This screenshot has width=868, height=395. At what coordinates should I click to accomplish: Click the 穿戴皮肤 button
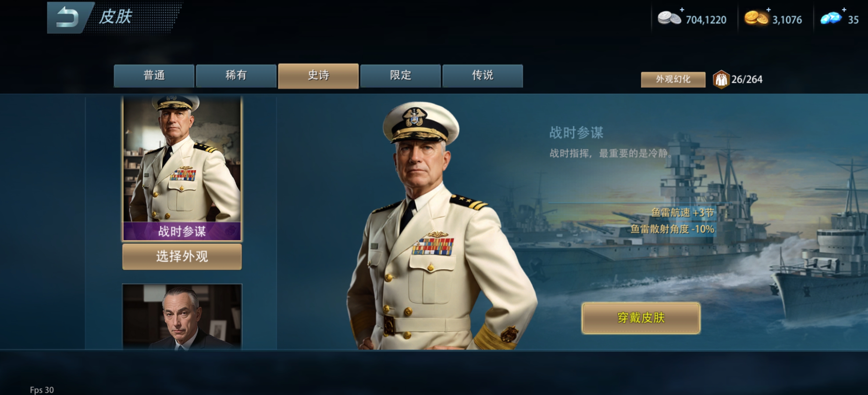point(641,318)
